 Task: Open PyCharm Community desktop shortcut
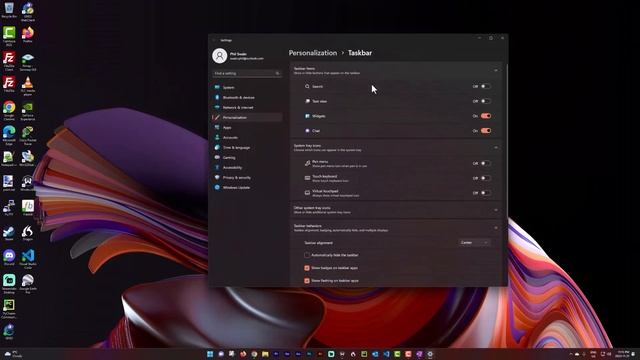pos(9,309)
